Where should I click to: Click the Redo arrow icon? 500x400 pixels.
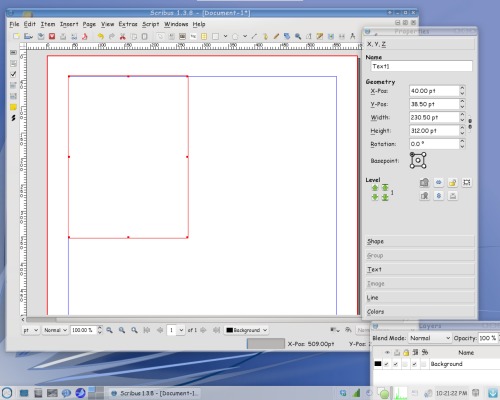click(112, 36)
